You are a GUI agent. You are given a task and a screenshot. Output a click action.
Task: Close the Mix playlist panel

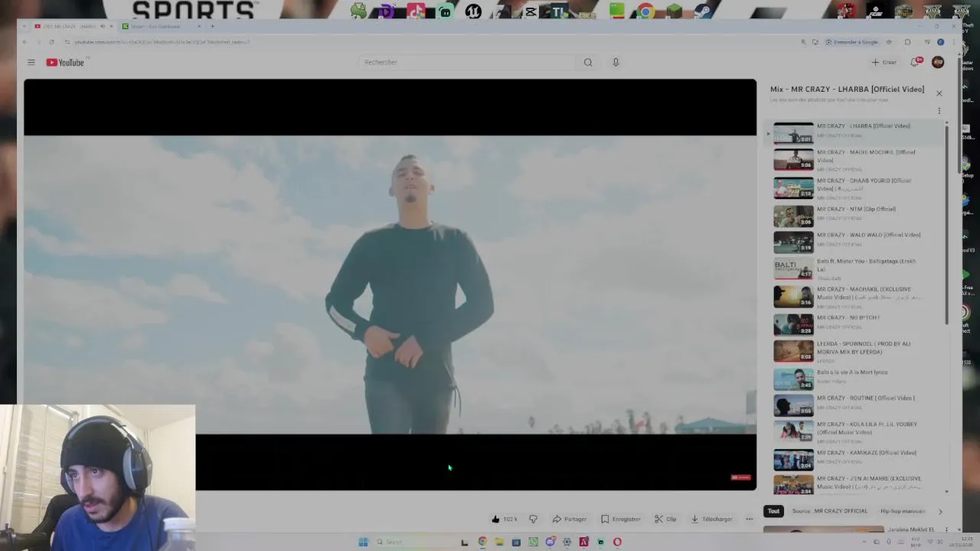click(x=939, y=93)
